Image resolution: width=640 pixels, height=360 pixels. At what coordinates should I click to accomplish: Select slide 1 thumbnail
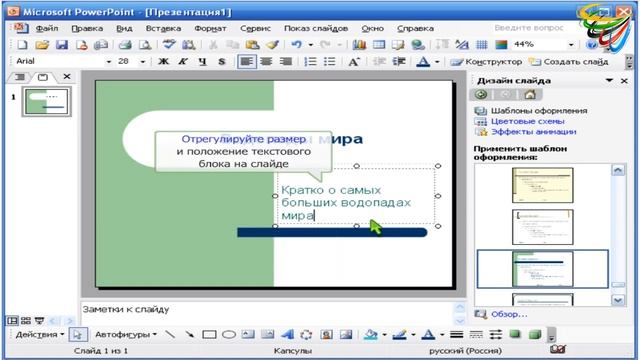47,101
